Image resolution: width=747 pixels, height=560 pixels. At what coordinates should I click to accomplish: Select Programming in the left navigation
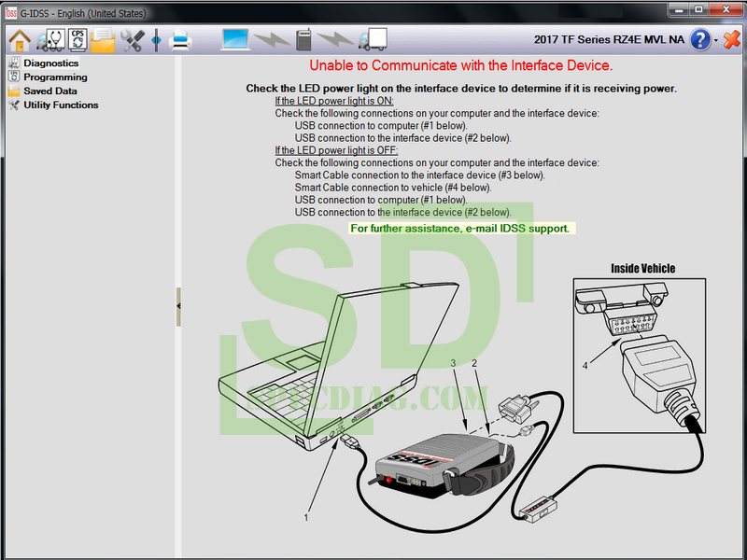tap(55, 77)
